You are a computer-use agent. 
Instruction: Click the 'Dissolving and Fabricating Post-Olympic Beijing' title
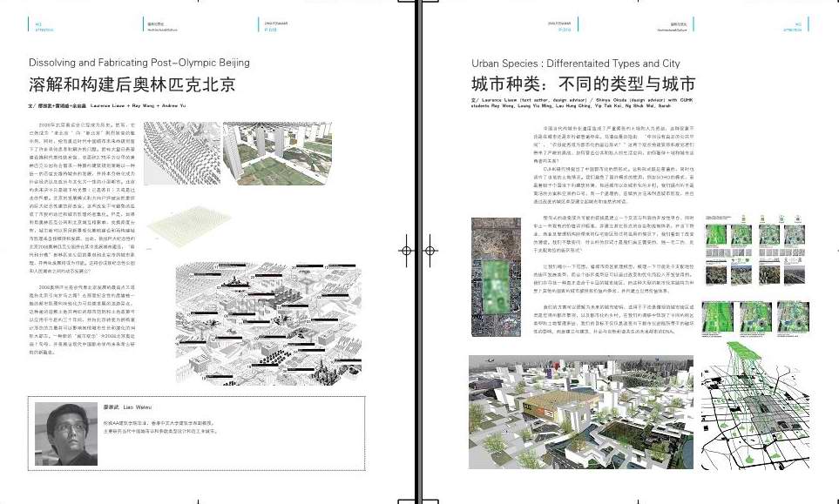coord(139,63)
